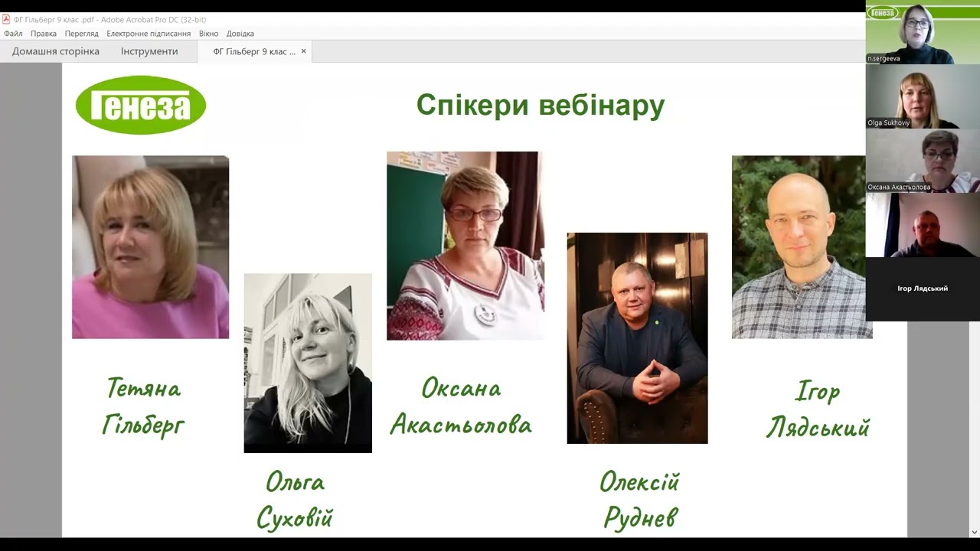This screenshot has height=551, width=980.
Task: Select n.sergeeva video thumbnail
Action: pyautogui.click(x=923, y=32)
